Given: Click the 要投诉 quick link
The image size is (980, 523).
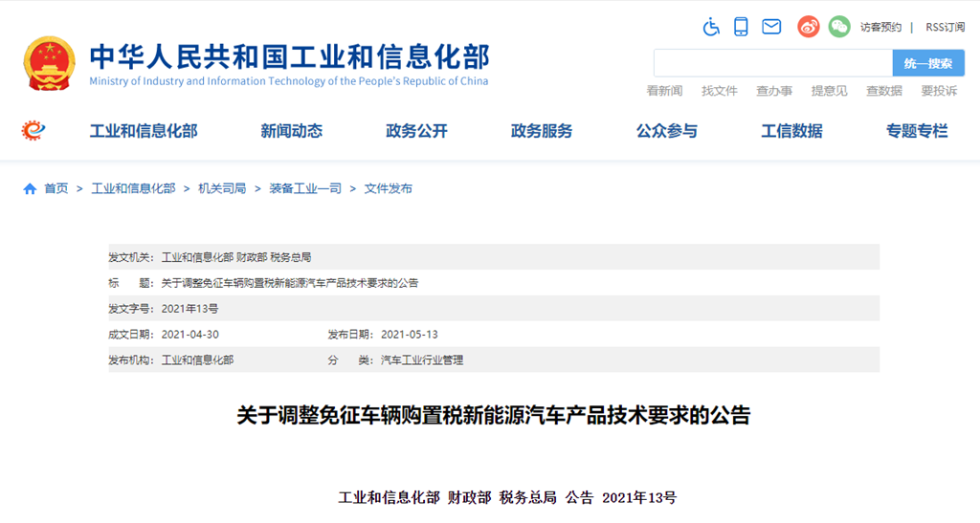Looking at the screenshot, I should [x=939, y=91].
